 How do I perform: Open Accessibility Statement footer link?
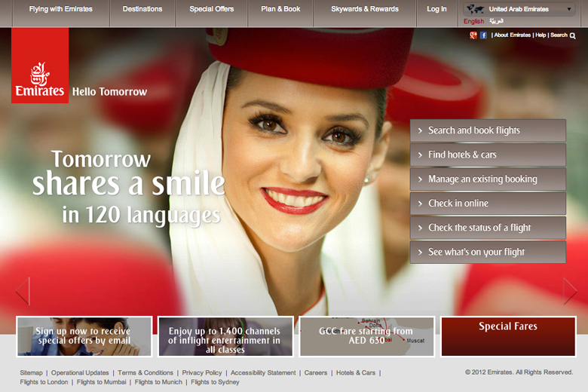click(263, 373)
